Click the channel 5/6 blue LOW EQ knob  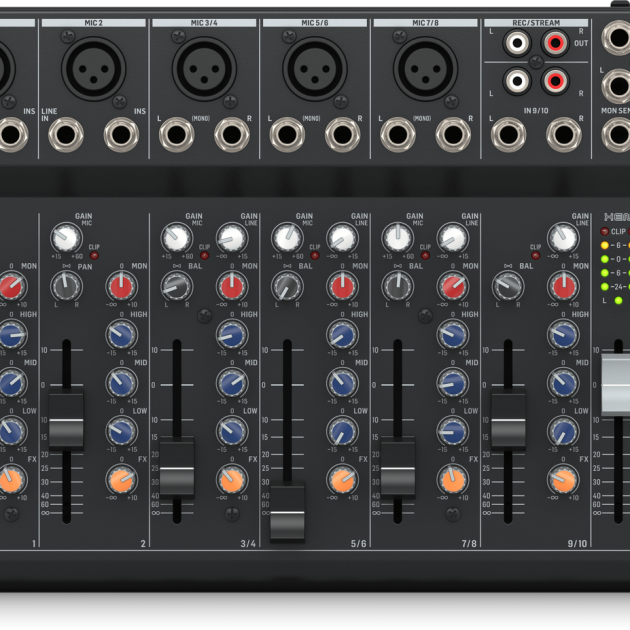click(342, 432)
